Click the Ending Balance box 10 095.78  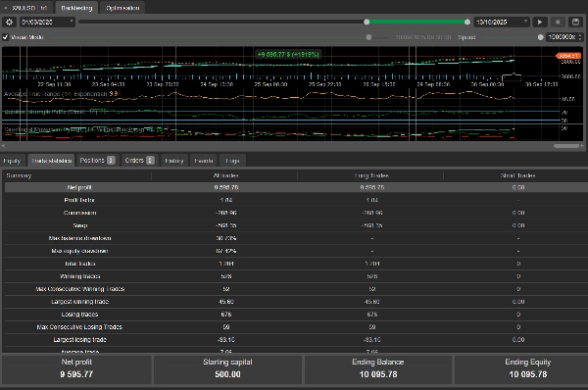click(x=378, y=369)
